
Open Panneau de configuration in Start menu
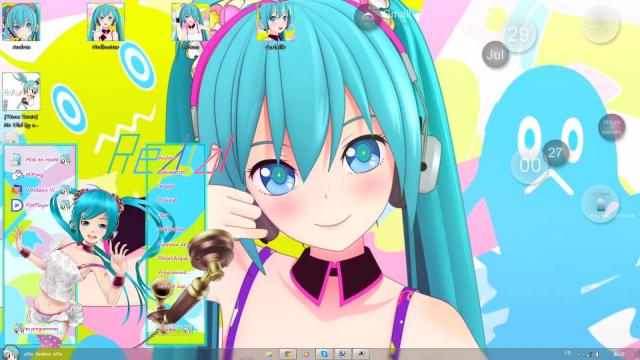[172, 244]
